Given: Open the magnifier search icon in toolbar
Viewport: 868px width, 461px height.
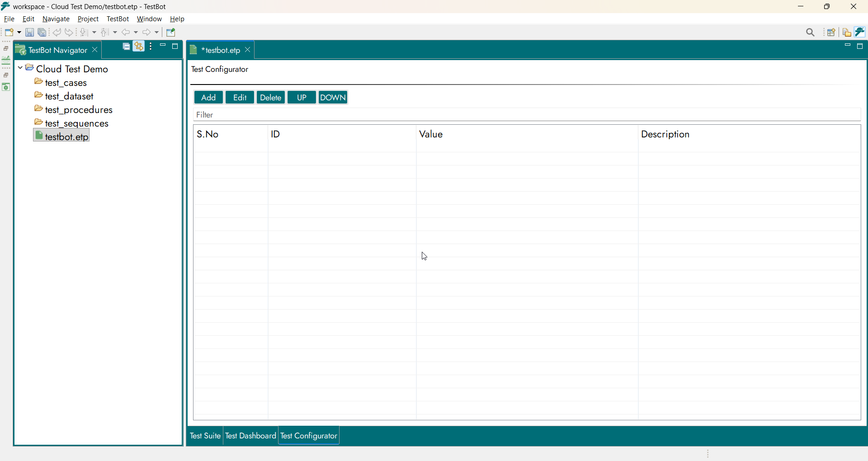Looking at the screenshot, I should click(x=811, y=33).
